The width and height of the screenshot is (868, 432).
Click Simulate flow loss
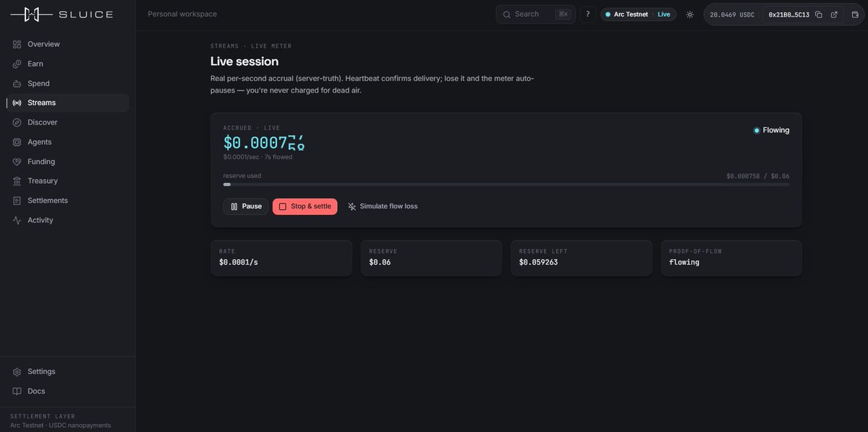click(383, 206)
